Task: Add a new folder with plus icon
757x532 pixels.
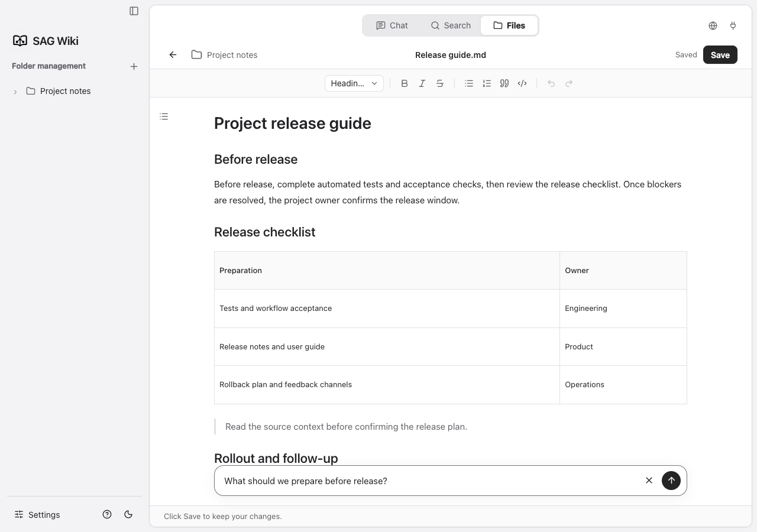Action: 134,66
